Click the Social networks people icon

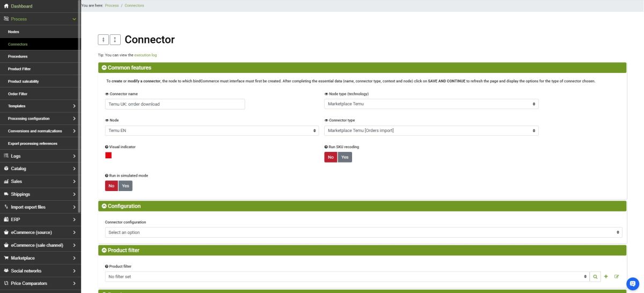(6, 271)
